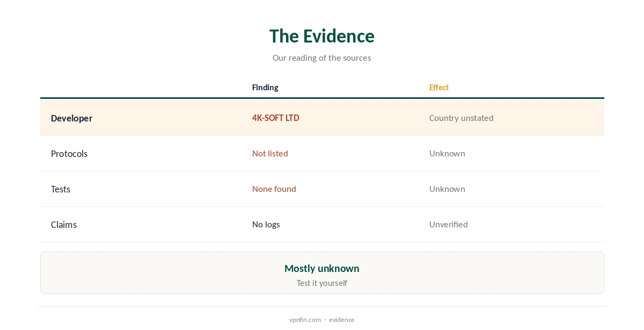Click the 'Test it yourself' note
The height and width of the screenshot is (330, 644).
pos(322,283)
